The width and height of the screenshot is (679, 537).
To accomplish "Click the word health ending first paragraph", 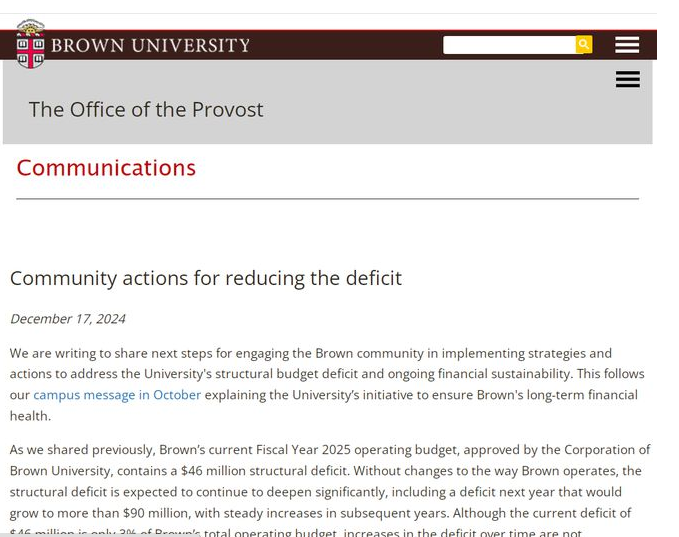I will tap(29, 416).
